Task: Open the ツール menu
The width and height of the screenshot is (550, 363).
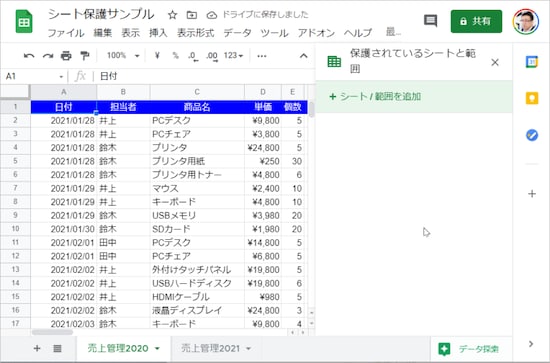Action: coord(274,33)
